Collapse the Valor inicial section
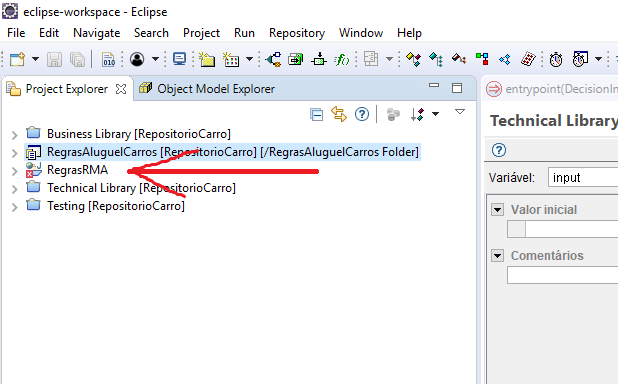618x384 pixels. [497, 209]
